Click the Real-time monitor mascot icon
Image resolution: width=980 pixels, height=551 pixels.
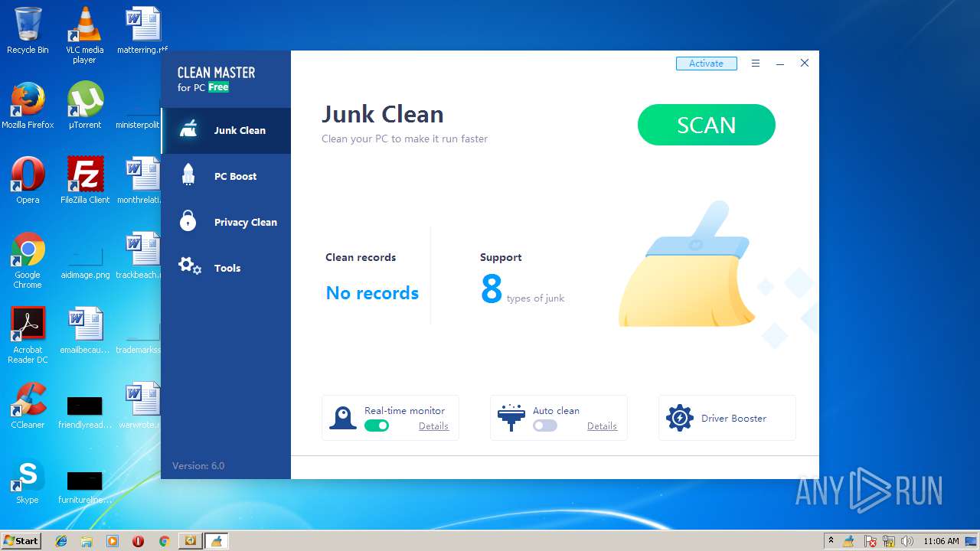click(342, 418)
